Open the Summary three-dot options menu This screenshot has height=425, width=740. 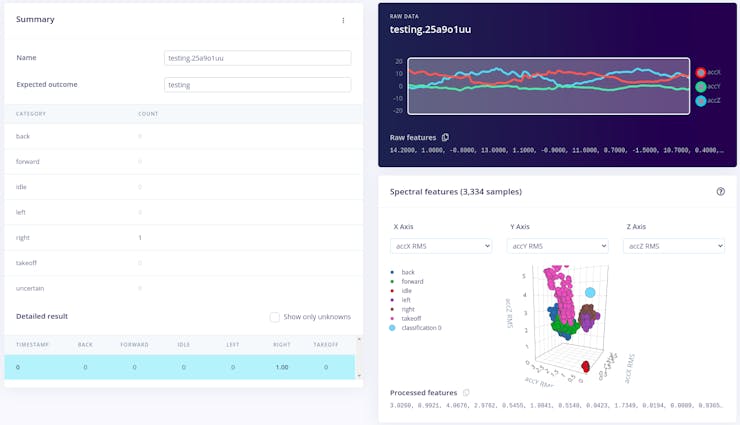343,20
